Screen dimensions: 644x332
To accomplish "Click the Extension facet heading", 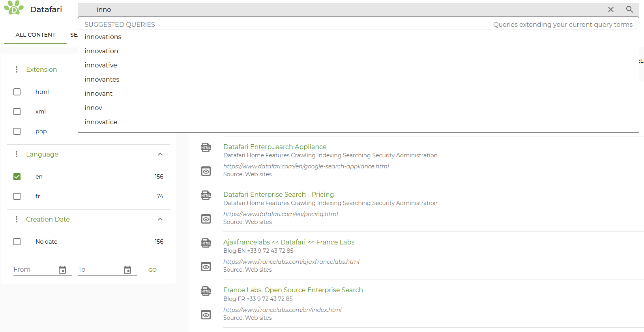I will 41,69.
